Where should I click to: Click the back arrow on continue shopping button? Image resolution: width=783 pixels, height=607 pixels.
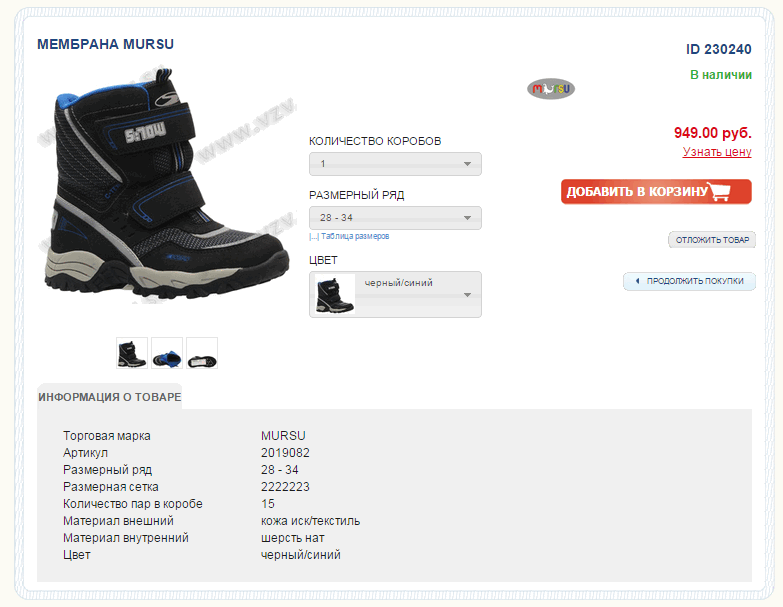[637, 281]
